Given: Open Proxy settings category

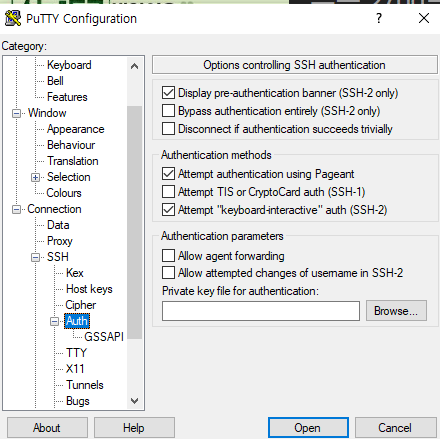Looking at the screenshot, I should click(60, 241).
